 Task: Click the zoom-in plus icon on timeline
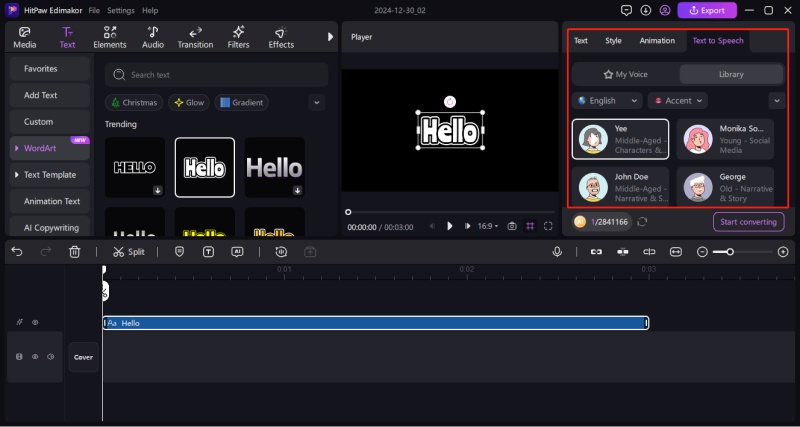click(781, 252)
